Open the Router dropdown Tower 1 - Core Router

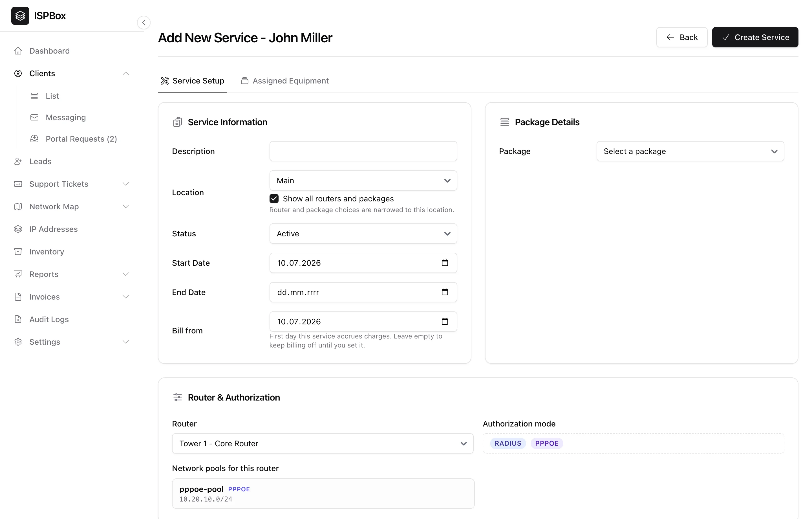click(x=323, y=443)
